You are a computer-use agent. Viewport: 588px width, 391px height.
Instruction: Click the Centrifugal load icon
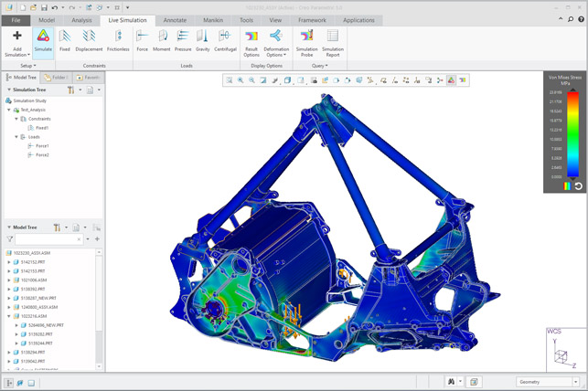[x=225, y=40]
